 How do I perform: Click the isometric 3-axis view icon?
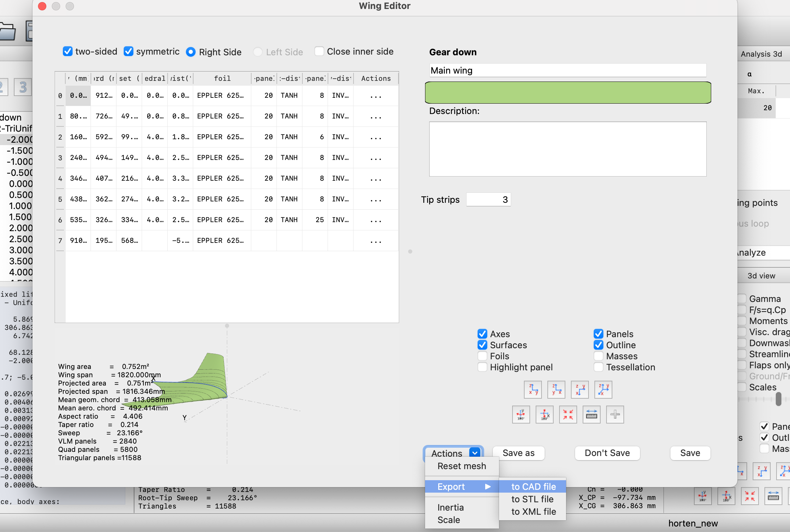click(x=603, y=390)
